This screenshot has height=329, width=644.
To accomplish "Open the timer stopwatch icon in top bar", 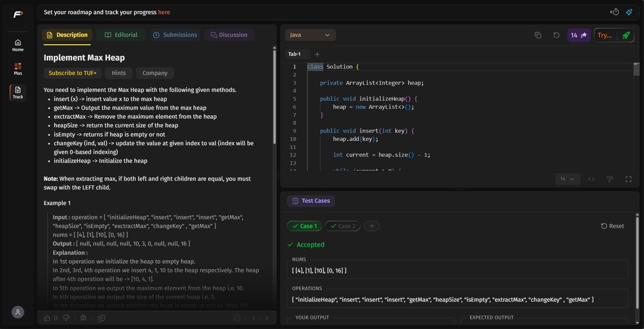I will (x=615, y=12).
